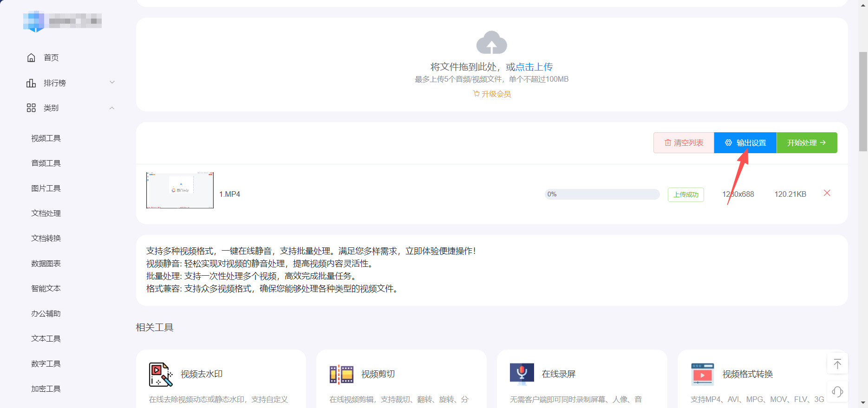The width and height of the screenshot is (868, 408).
Task: Click the 视频格式转换 icon
Action: (703, 374)
